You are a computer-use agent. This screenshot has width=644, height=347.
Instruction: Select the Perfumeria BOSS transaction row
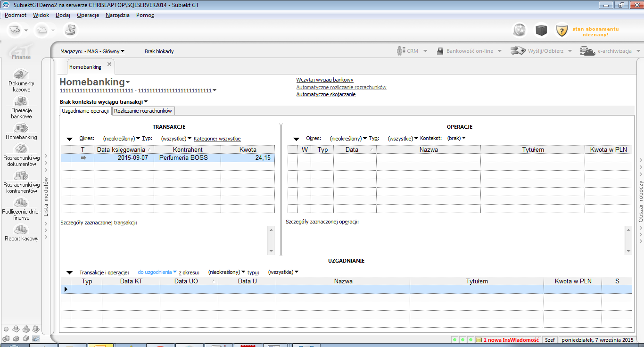pyautogui.click(x=167, y=158)
